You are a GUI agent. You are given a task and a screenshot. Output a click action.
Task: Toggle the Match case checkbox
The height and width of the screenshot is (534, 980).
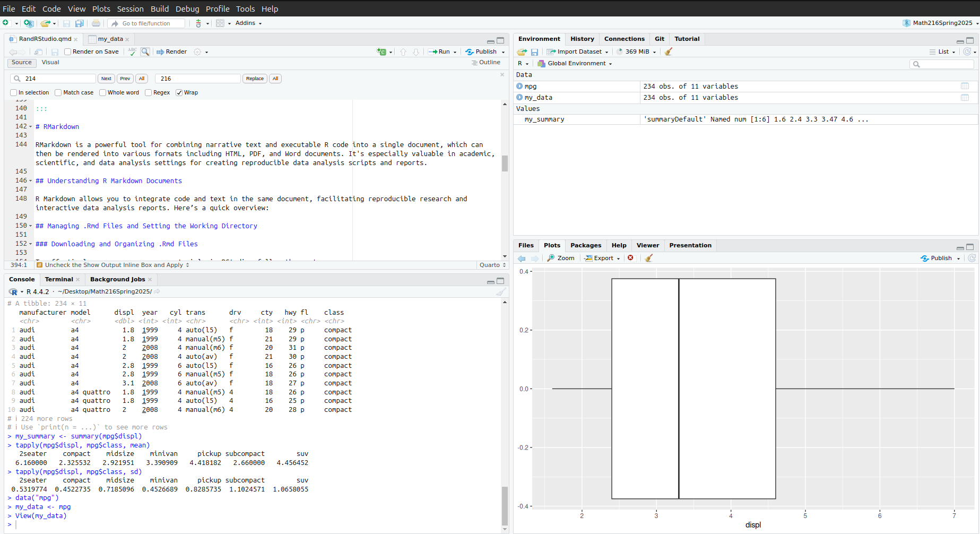[58, 92]
